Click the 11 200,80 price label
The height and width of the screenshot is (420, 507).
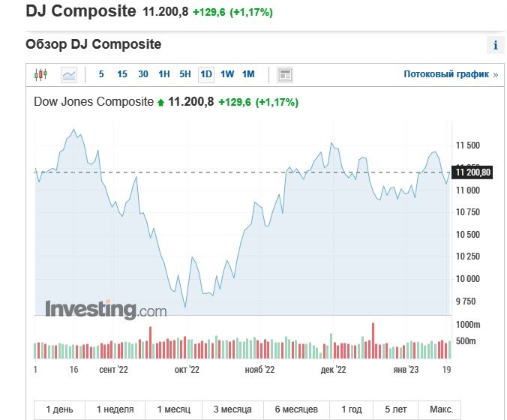[x=473, y=172]
